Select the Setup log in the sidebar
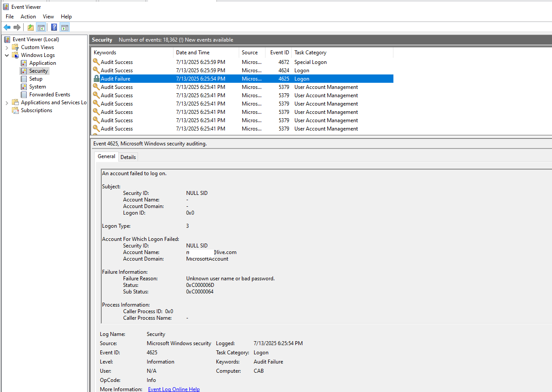552x392 pixels. [35, 78]
